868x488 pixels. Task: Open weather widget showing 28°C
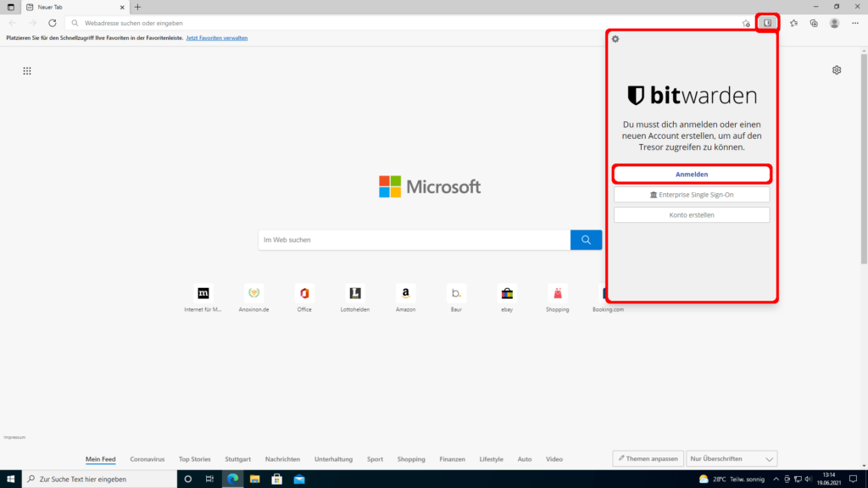coord(732,480)
